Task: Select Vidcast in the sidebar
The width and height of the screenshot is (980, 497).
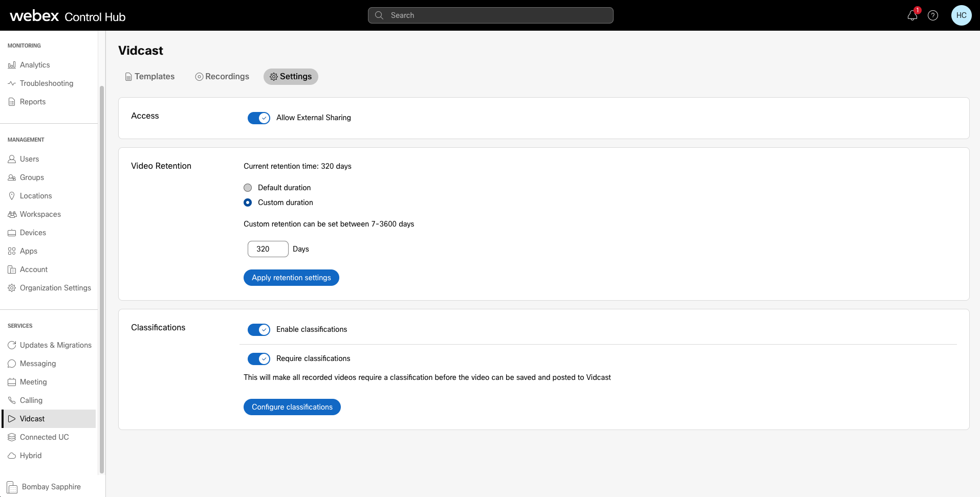Action: coord(49,419)
